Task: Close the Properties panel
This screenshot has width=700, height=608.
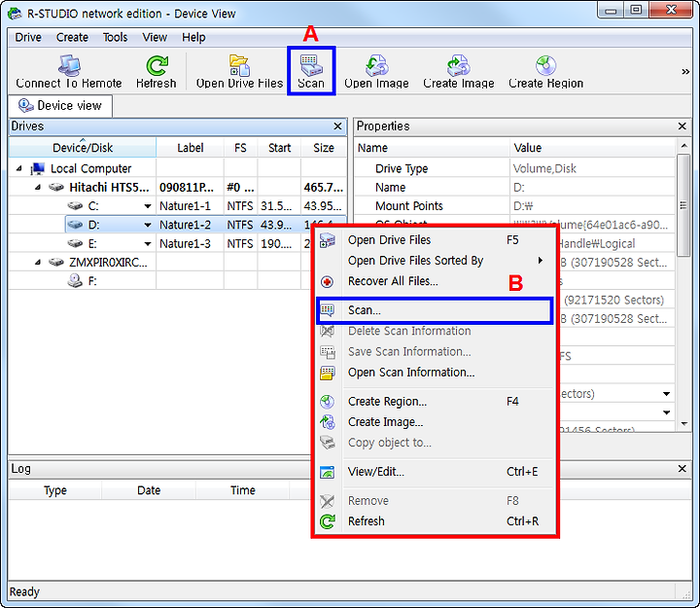Action: (682, 126)
